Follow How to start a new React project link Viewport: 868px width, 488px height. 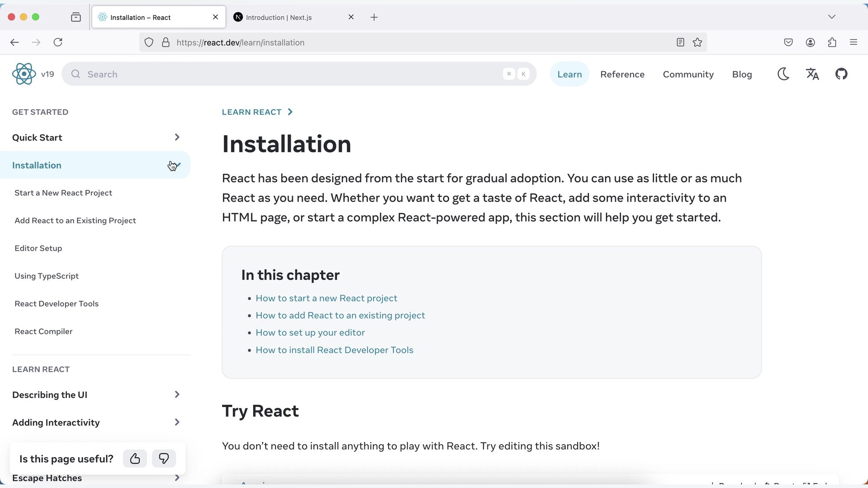[x=326, y=298]
